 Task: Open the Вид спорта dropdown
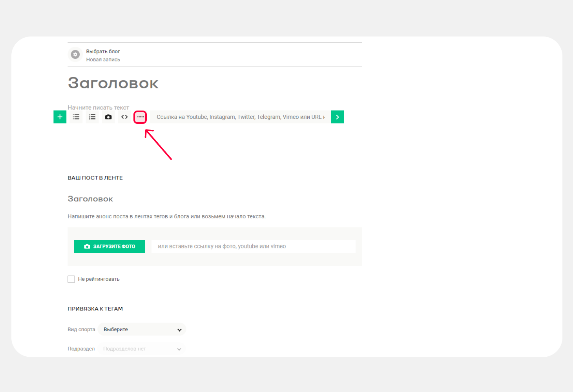coord(142,329)
